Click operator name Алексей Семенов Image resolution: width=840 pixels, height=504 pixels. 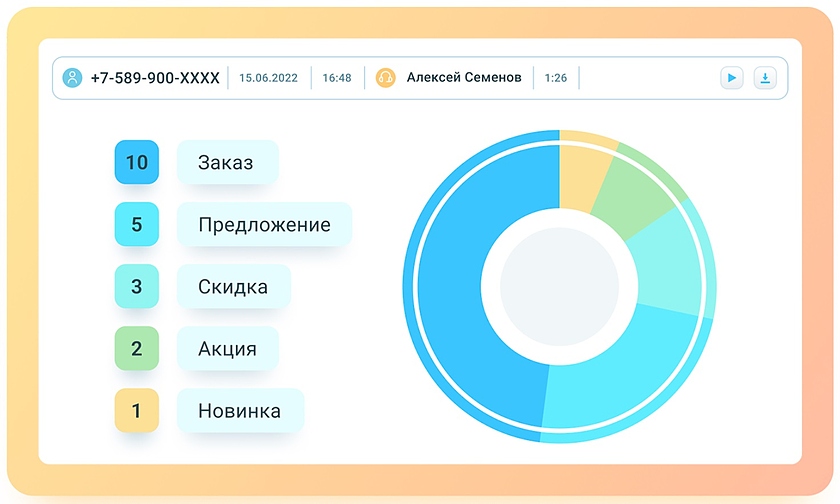(463, 78)
